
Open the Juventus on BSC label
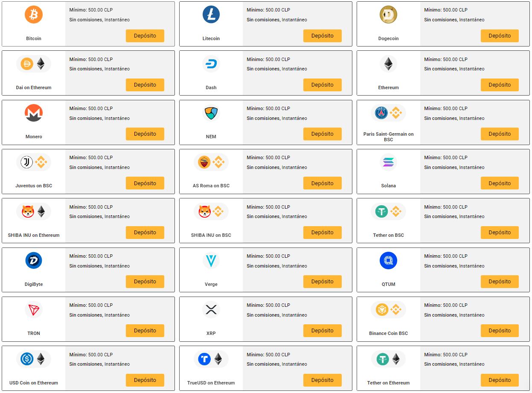click(x=34, y=186)
